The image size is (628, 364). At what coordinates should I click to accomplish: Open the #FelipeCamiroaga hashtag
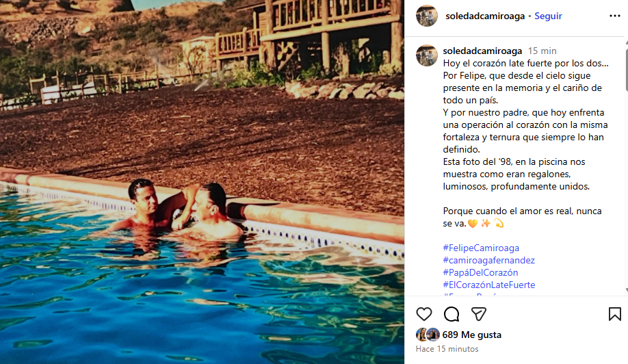pos(481,248)
